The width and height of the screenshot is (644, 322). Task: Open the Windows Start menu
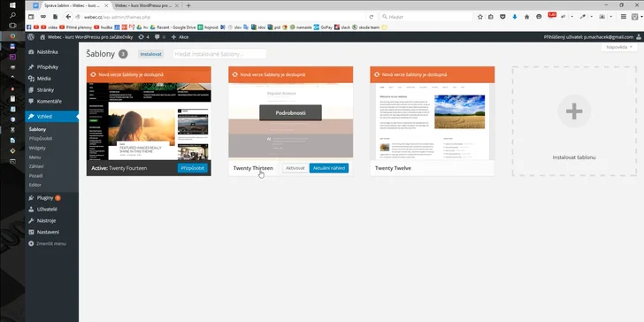pyautogui.click(x=12, y=5)
